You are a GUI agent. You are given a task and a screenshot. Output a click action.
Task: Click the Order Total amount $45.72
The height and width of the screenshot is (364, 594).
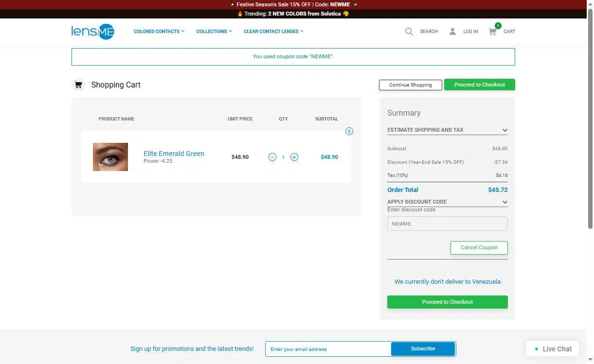click(x=498, y=190)
